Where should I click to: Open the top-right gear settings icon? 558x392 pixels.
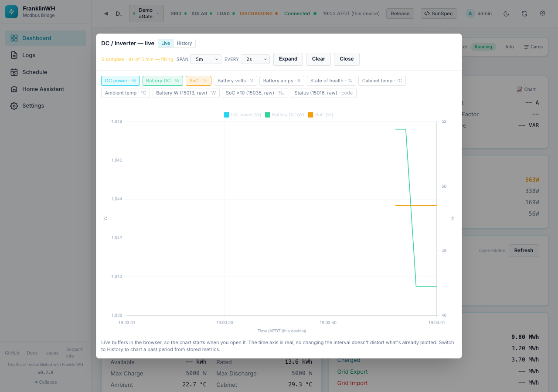point(542,14)
